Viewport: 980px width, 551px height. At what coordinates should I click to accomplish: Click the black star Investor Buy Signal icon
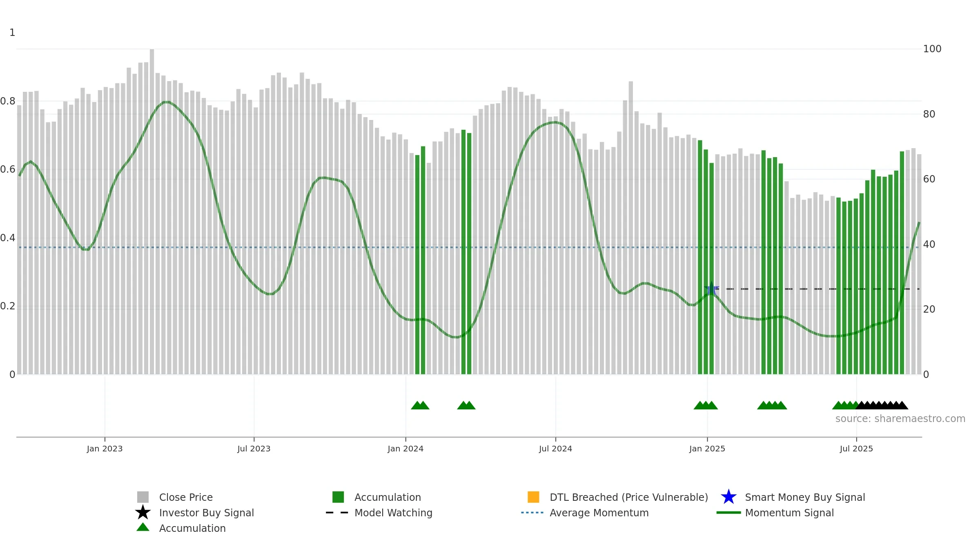pyautogui.click(x=143, y=512)
